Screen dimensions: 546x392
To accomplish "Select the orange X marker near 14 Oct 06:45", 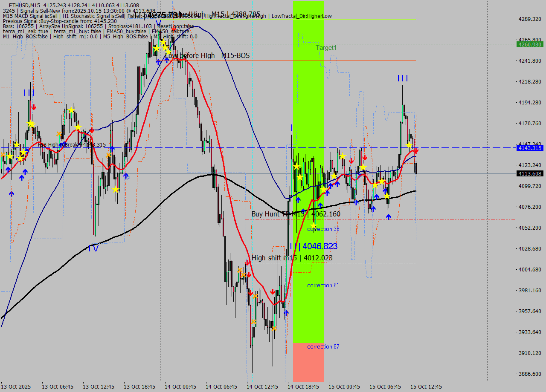I will [240, 270].
